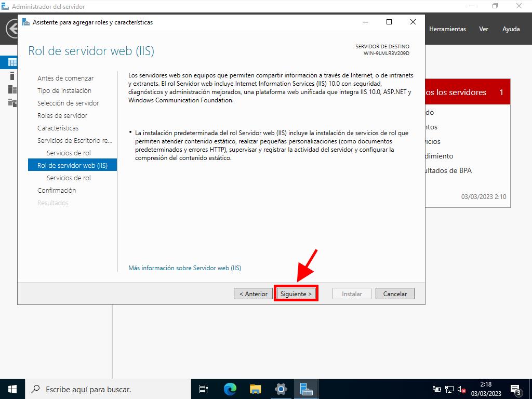Launch File Explorer from taskbar
The image size is (532, 399).
pyautogui.click(x=255, y=389)
